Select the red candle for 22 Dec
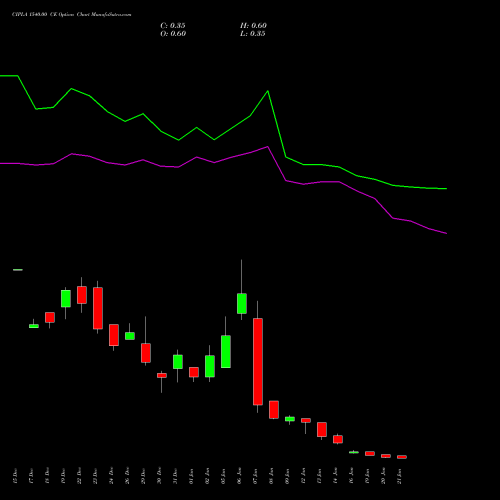This screenshot has width=500, height=500. point(82,295)
